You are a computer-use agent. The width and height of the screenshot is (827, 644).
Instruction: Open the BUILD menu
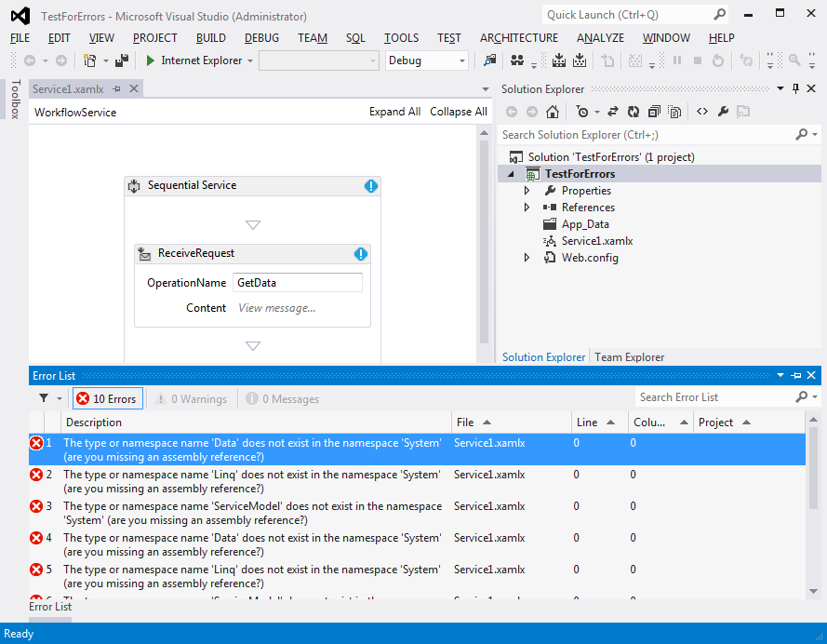point(211,38)
